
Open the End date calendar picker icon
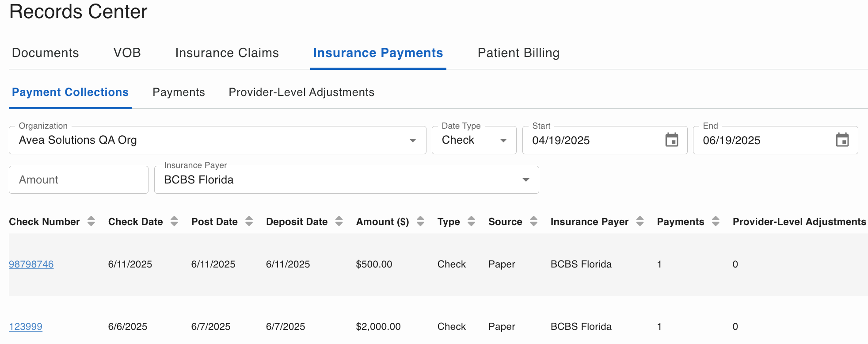coord(842,140)
